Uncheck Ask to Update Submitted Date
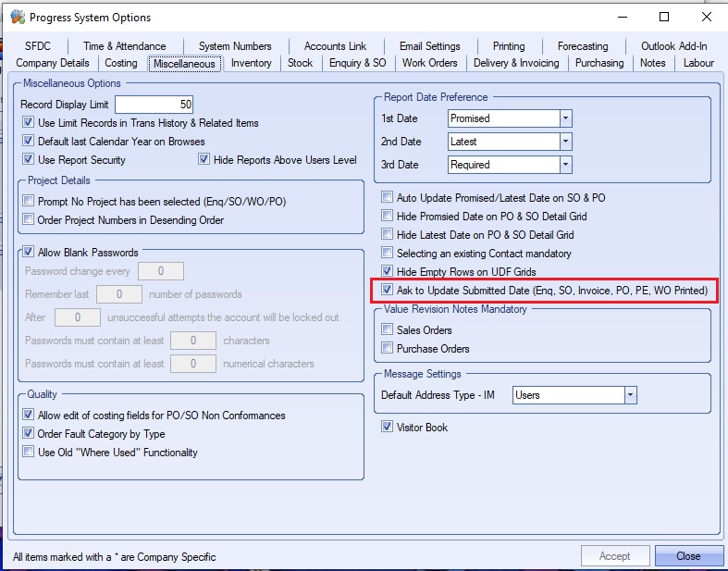This screenshot has width=728, height=571. pyautogui.click(x=388, y=291)
